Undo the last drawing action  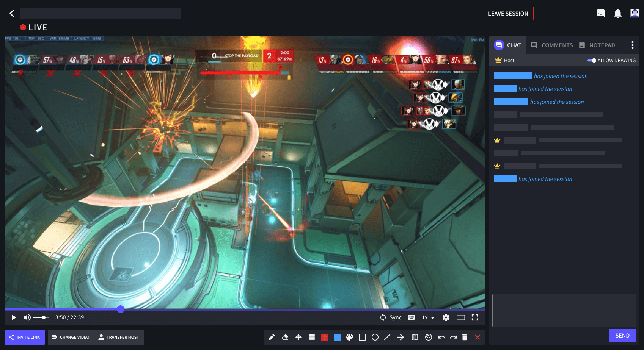click(x=441, y=337)
